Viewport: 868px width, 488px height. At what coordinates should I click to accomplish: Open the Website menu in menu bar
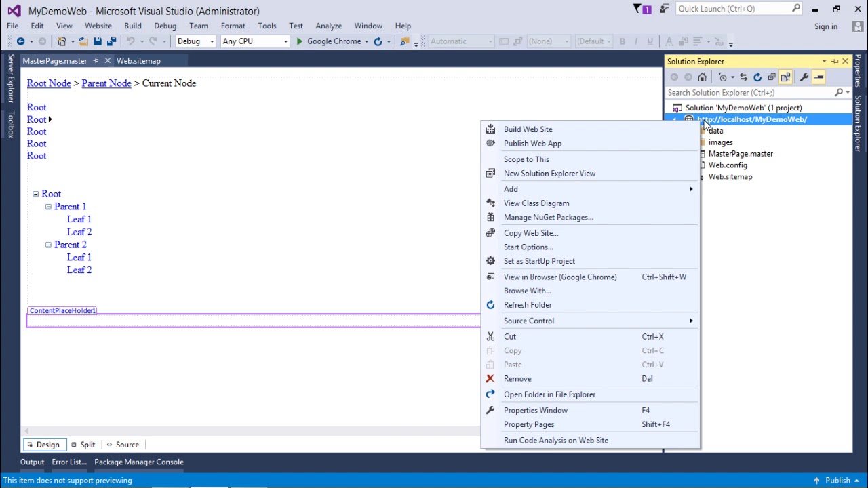[x=98, y=26]
